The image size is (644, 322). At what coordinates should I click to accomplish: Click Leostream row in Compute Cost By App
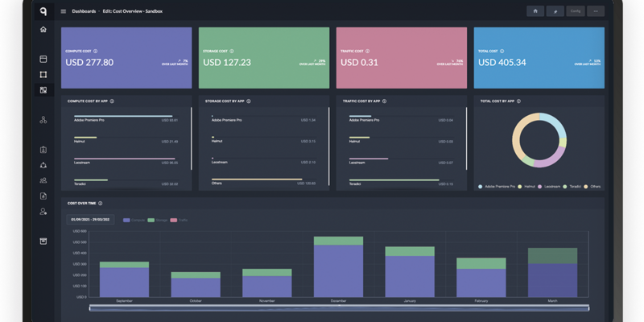click(126, 160)
